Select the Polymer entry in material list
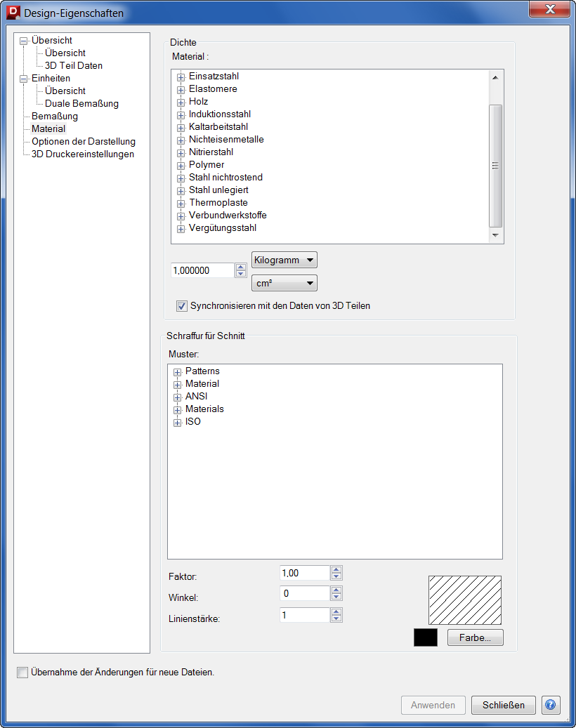 click(207, 164)
